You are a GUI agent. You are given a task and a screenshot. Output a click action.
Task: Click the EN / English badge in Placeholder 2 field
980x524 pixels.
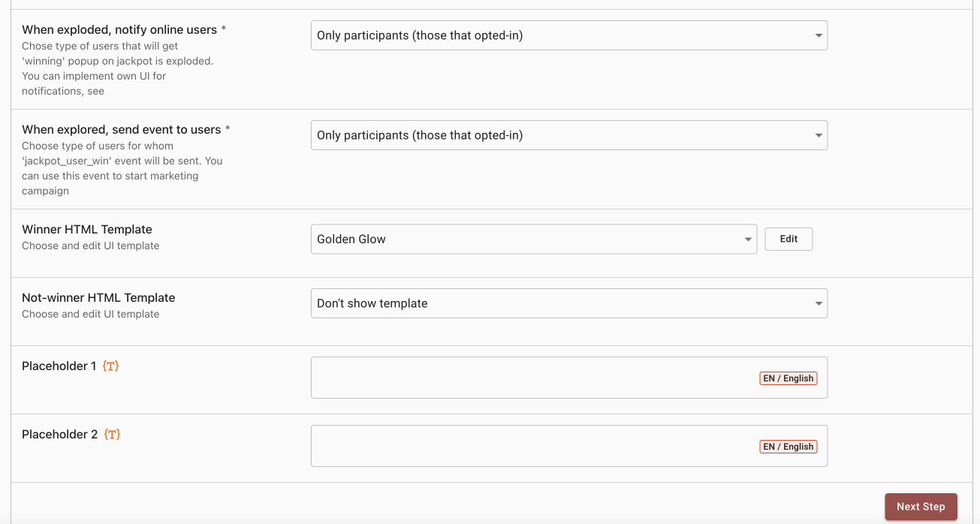pos(788,447)
